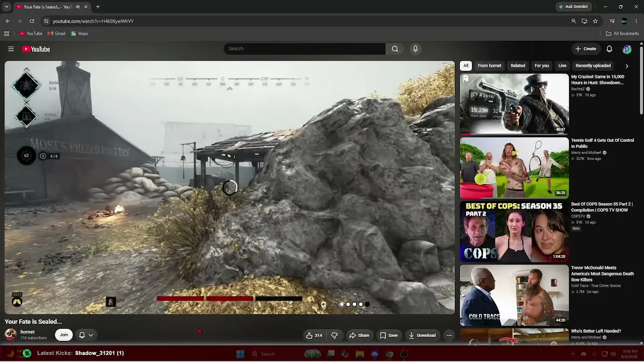Open the browser media controls icon
Viewport: 644px width, 362px height.
[612, 21]
